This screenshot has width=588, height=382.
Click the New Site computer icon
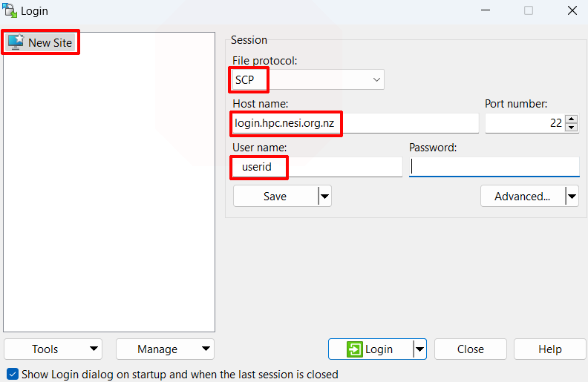click(16, 42)
